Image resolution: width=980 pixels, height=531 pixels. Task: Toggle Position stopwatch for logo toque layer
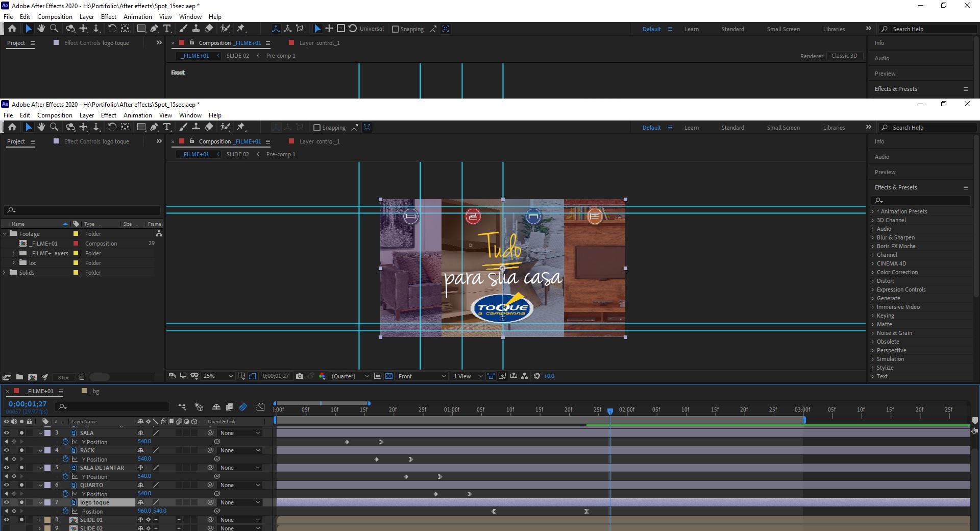65,511
